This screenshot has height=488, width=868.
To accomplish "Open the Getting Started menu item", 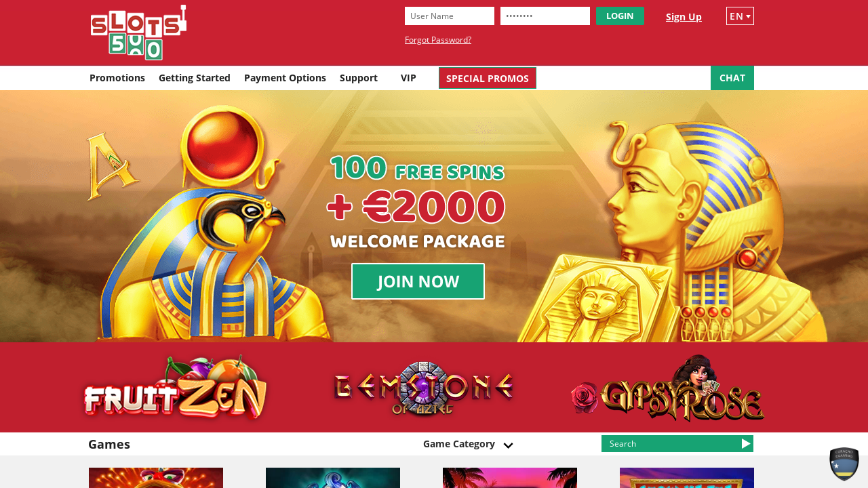I will (195, 78).
